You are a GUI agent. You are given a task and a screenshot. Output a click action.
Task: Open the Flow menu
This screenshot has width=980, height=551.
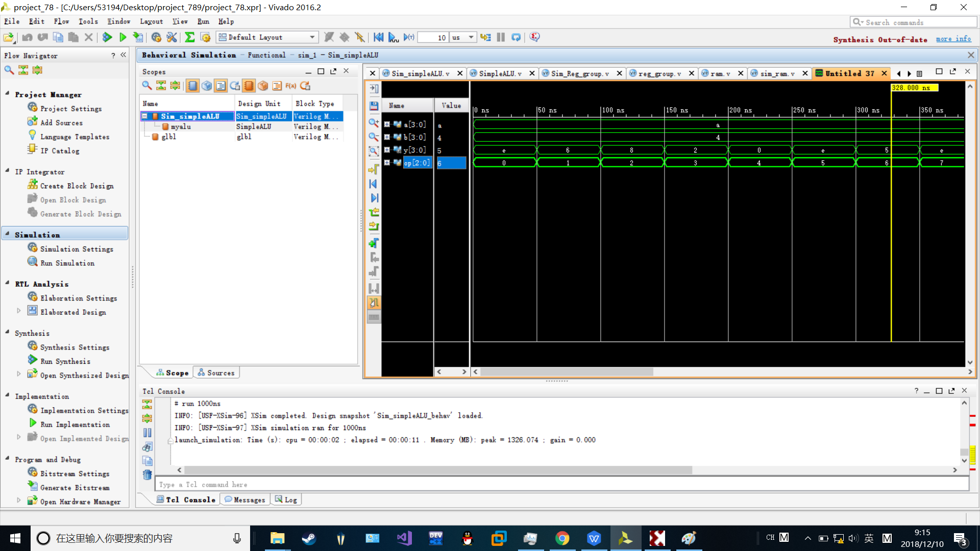pos(61,21)
